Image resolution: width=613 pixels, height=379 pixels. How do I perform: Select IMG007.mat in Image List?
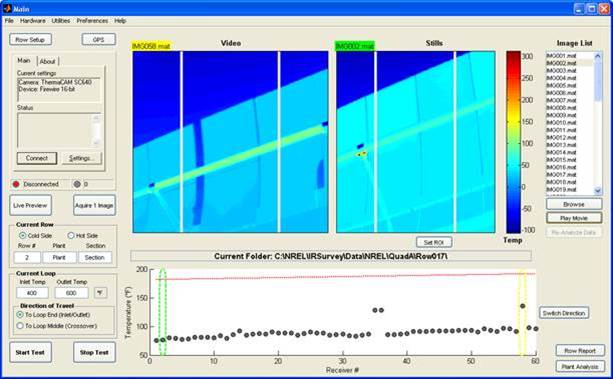click(561, 100)
